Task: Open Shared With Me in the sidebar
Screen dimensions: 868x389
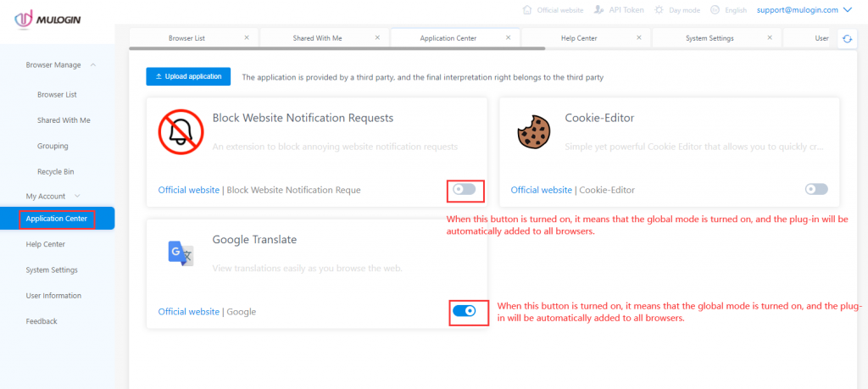Action: [x=64, y=120]
